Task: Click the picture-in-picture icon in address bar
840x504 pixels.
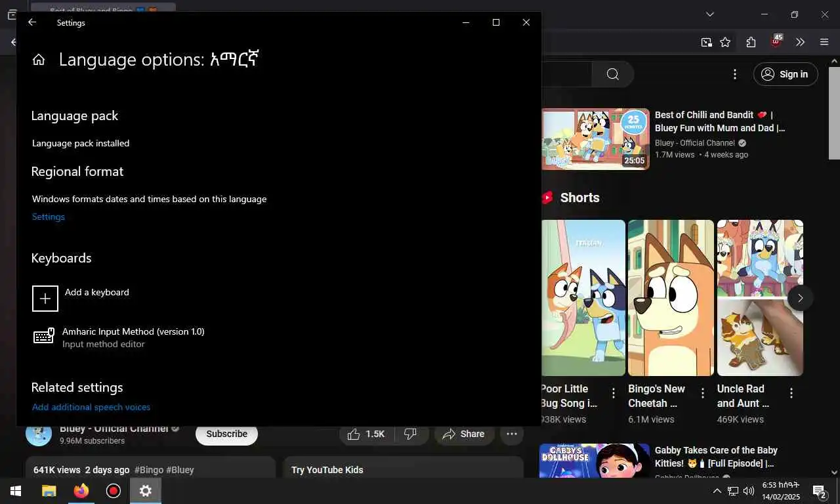Action: click(706, 42)
